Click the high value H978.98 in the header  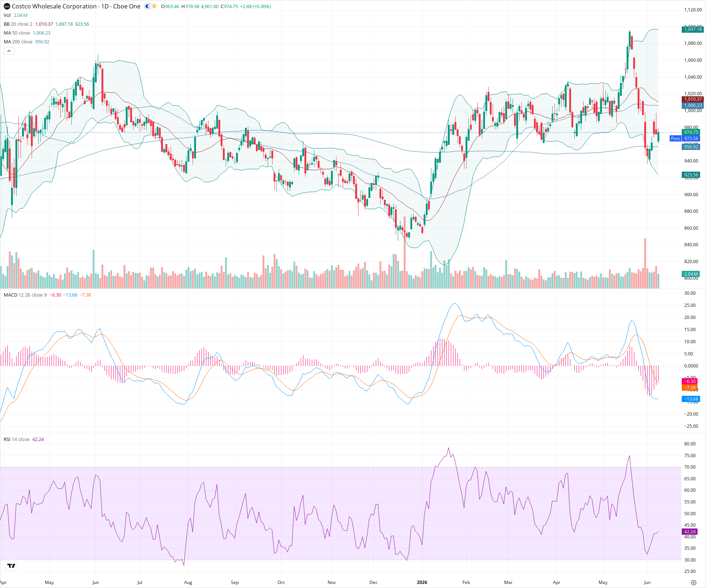[190, 6]
